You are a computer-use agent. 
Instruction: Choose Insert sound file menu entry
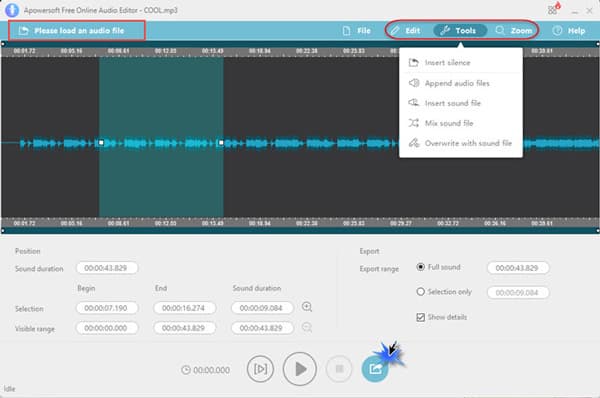click(x=461, y=103)
